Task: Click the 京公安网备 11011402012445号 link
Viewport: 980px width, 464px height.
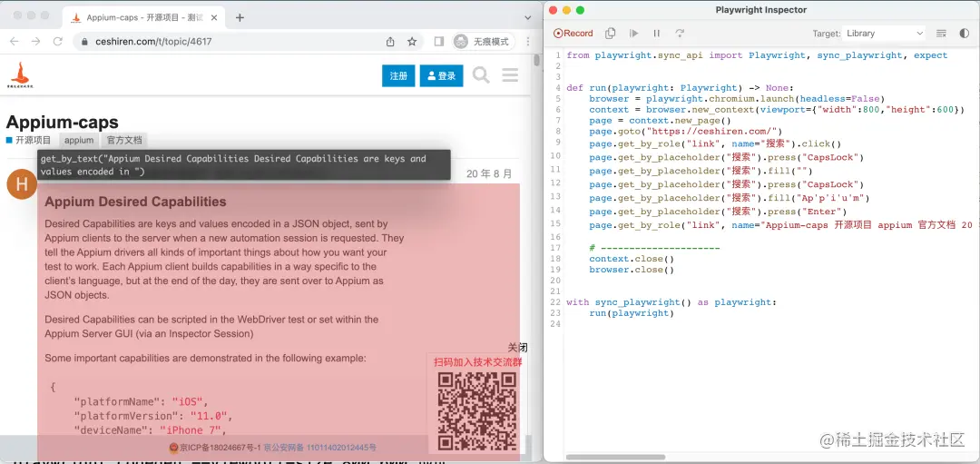Action: (x=320, y=448)
